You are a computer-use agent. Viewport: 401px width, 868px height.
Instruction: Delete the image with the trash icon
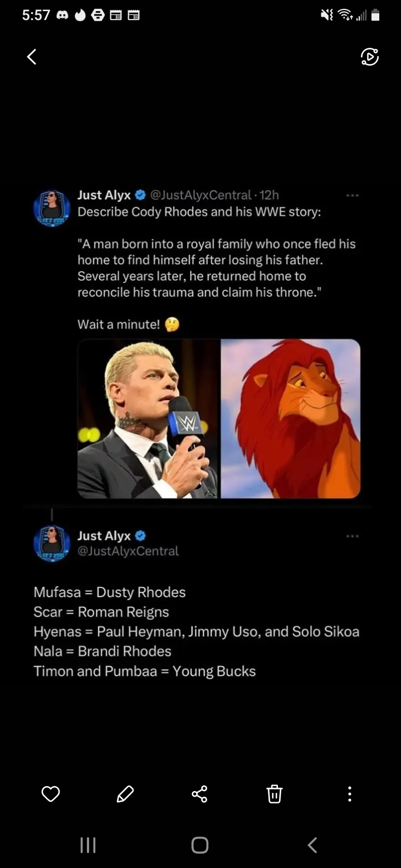coord(275,793)
